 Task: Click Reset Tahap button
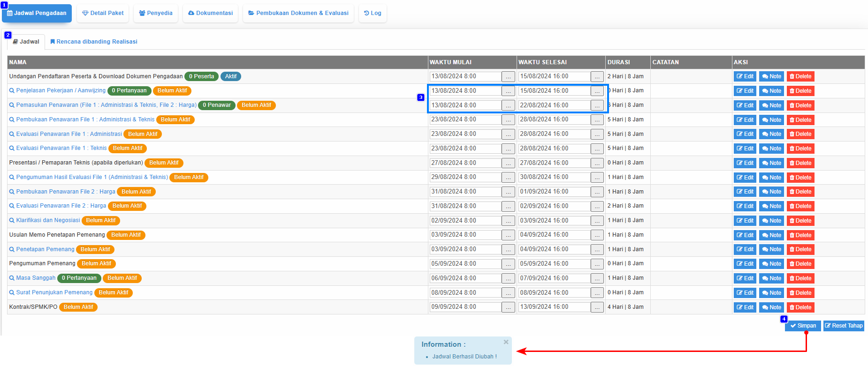point(843,326)
